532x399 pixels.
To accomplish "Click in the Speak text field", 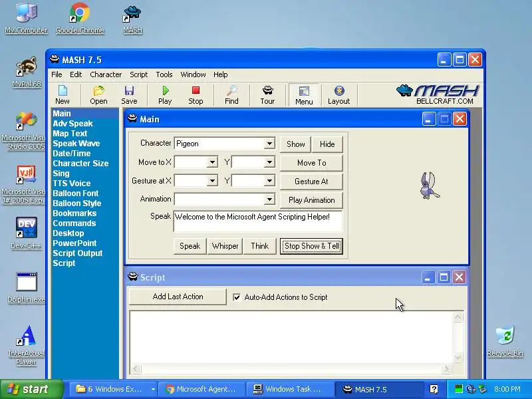I will pyautogui.click(x=258, y=221).
